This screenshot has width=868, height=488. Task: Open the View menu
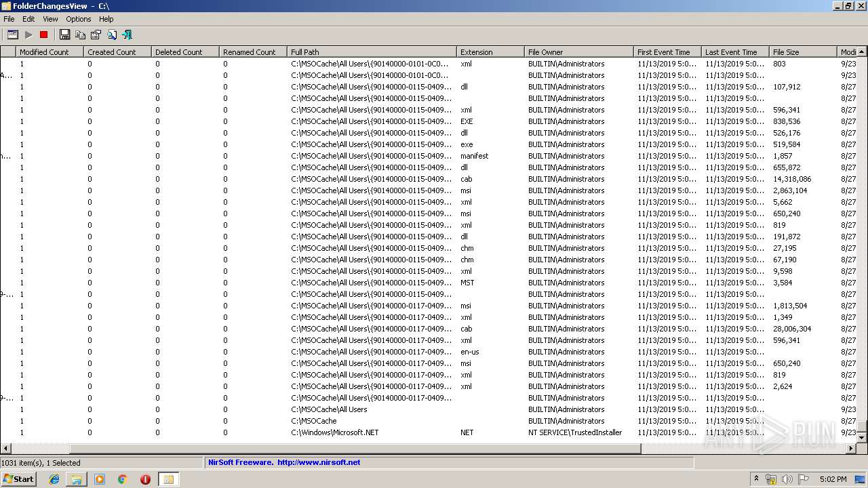[x=50, y=19]
